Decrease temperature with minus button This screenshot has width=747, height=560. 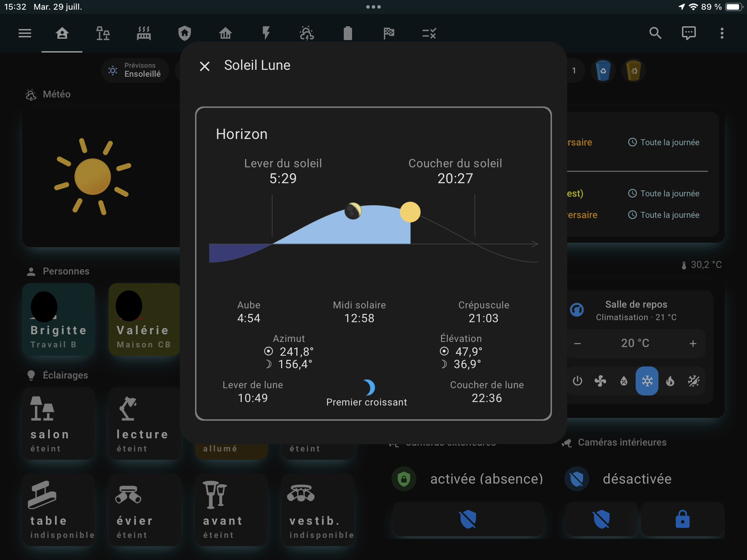pyautogui.click(x=577, y=343)
